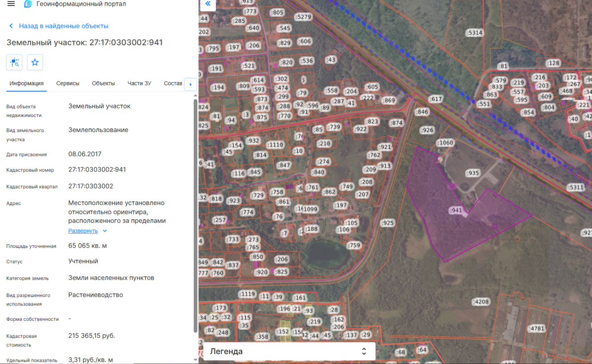The width and height of the screenshot is (592, 364).
Task: Click the Геоинформационный портал logo
Action: click(x=28, y=4)
